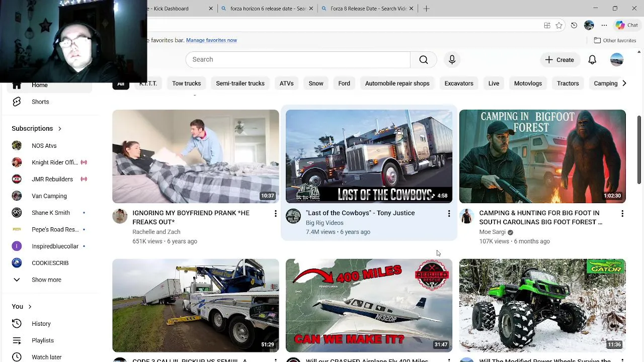This screenshot has width=644, height=362.
Task: Open browser history clock icon
Action: click(574, 25)
